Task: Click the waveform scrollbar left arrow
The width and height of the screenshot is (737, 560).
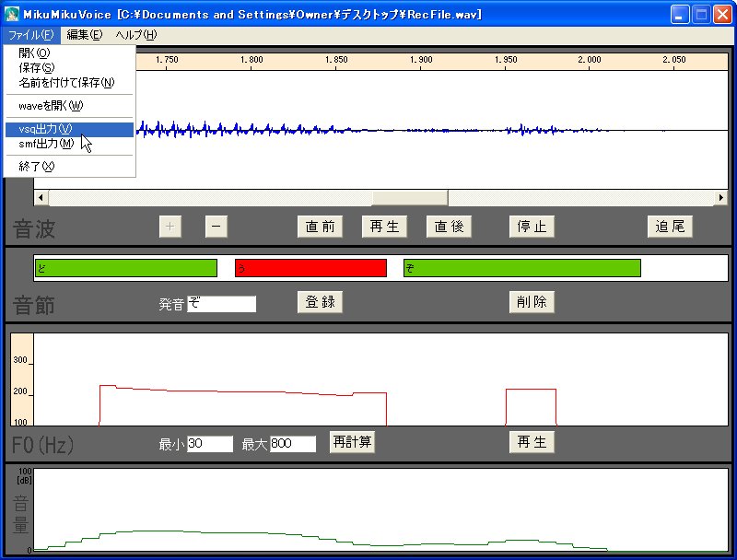Action: pyautogui.click(x=41, y=198)
